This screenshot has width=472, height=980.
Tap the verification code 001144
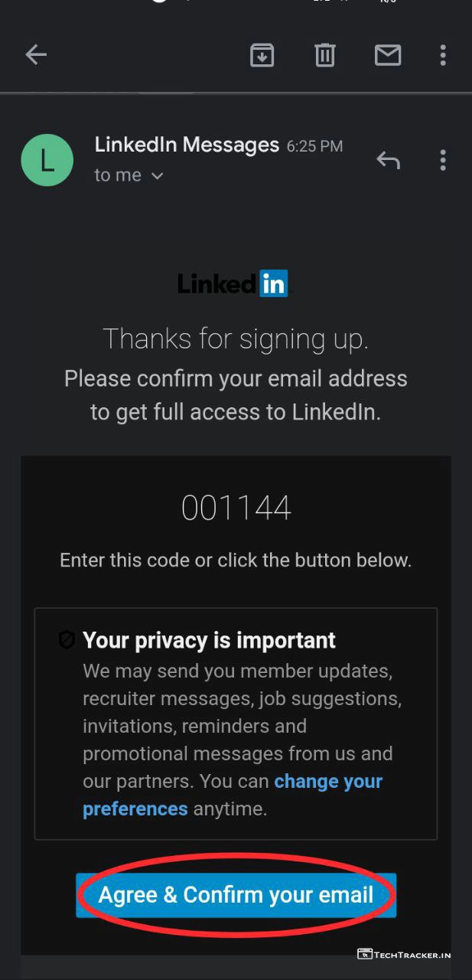pos(236,508)
